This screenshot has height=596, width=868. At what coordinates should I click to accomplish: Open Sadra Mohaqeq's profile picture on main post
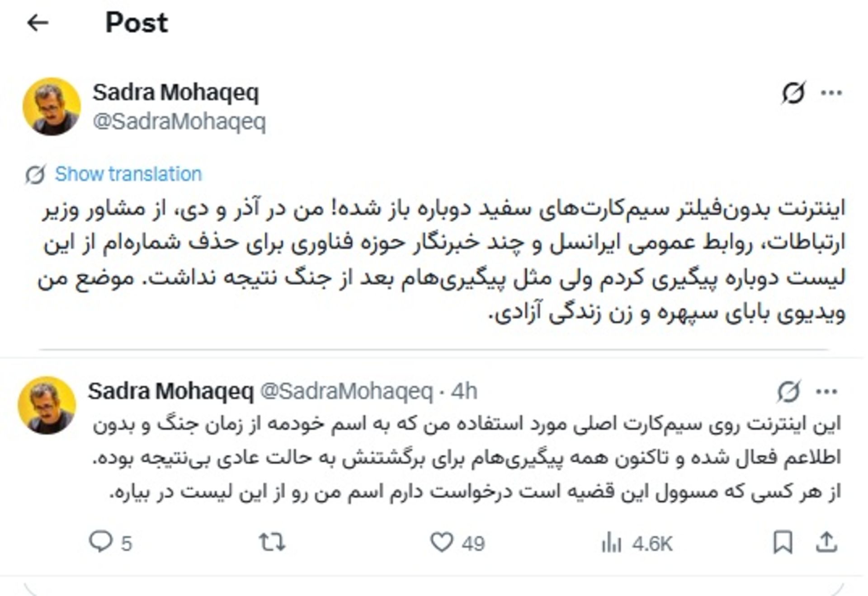[x=52, y=107]
